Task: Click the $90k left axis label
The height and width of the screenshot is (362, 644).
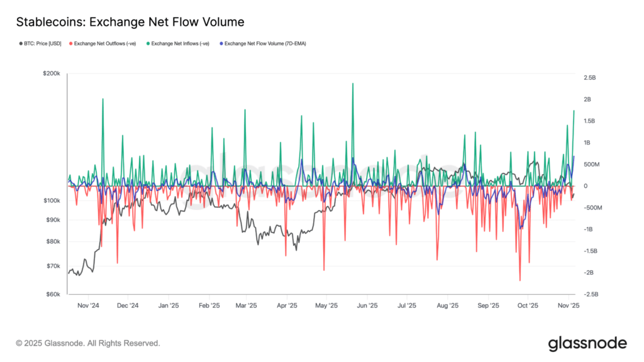Action: tap(53, 219)
